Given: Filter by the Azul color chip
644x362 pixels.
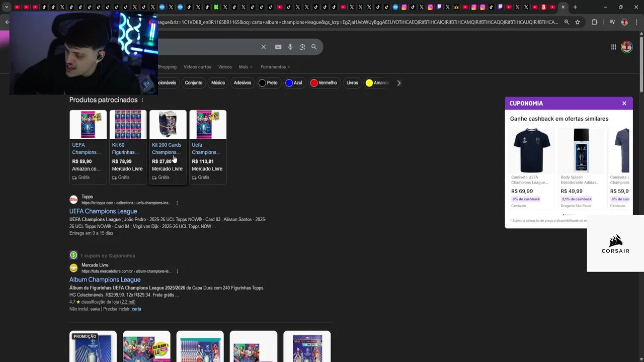Looking at the screenshot, I should pyautogui.click(x=294, y=83).
